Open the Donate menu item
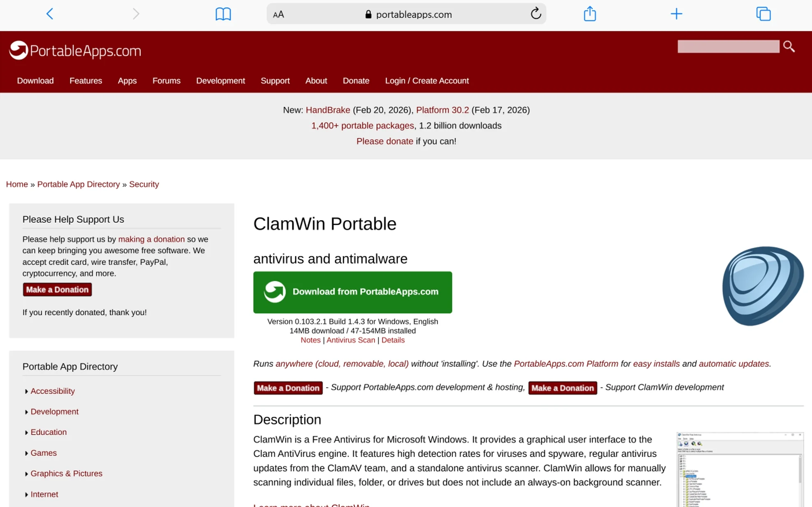Image resolution: width=812 pixels, height=507 pixels. pos(356,81)
